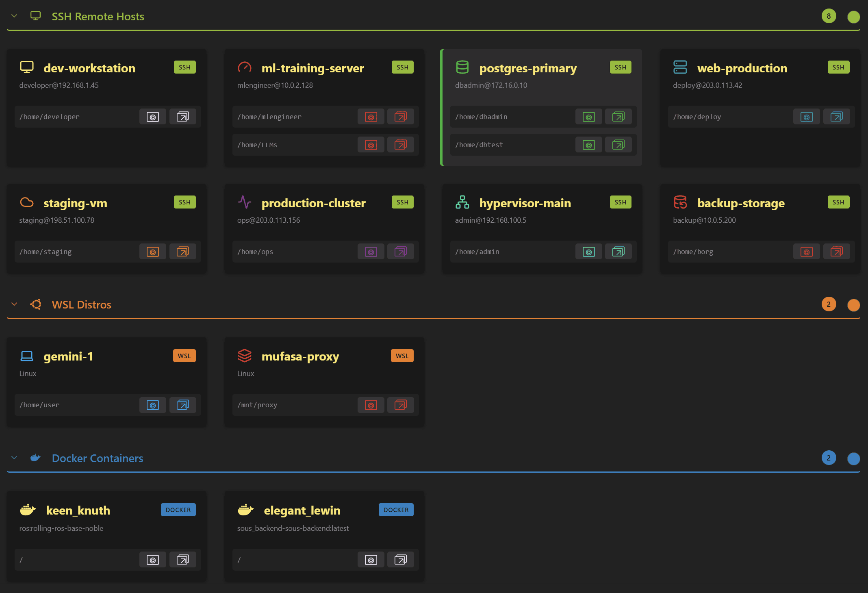The image size is (868, 593).
Task: Open /home/dbtest in current window
Action: click(589, 145)
